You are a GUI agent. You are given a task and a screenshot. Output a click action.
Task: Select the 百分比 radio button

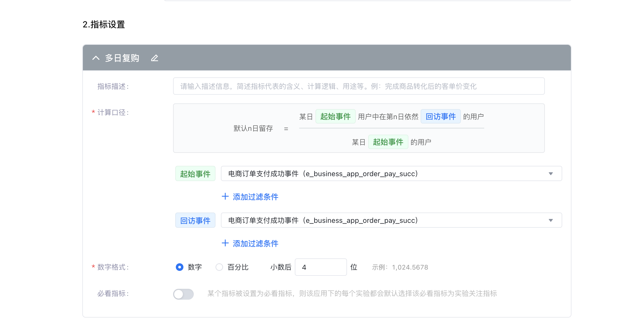click(x=219, y=267)
